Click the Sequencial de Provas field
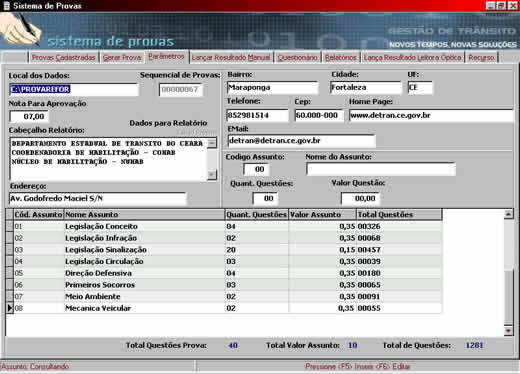The width and height of the screenshot is (520, 374). [x=181, y=90]
